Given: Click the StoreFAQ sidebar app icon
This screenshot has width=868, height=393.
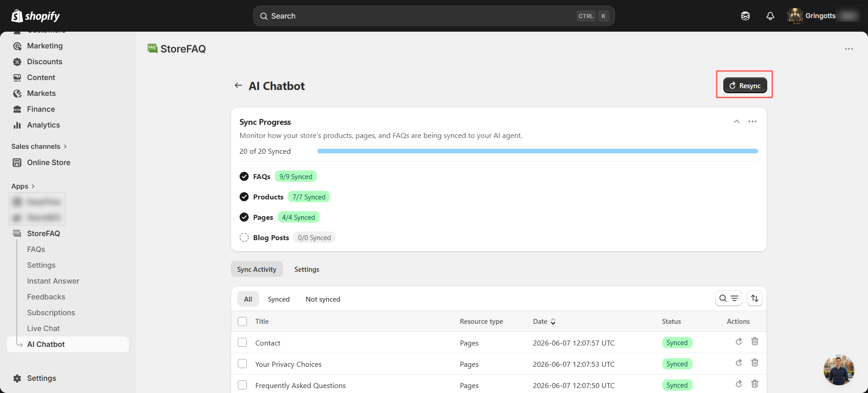Looking at the screenshot, I should (17, 233).
